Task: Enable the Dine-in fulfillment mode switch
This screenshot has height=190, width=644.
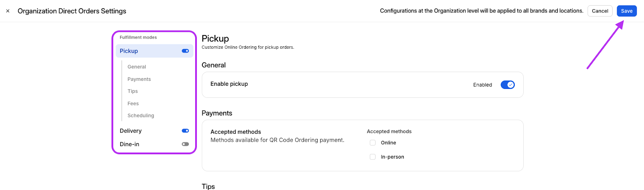Action: [x=185, y=144]
